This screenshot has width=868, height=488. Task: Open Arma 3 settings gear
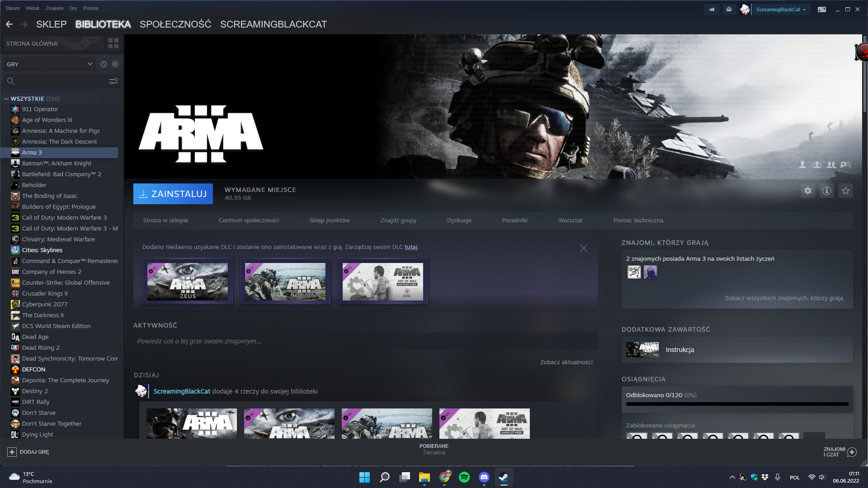pos(808,191)
